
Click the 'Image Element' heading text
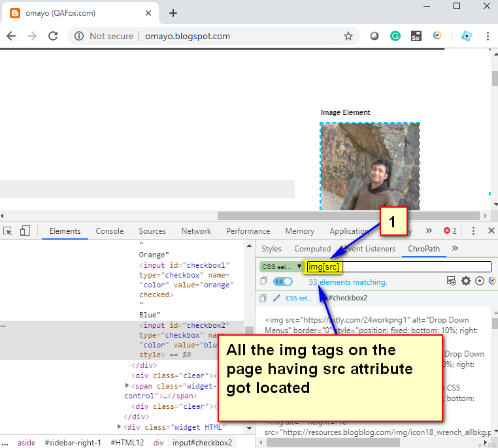[345, 112]
